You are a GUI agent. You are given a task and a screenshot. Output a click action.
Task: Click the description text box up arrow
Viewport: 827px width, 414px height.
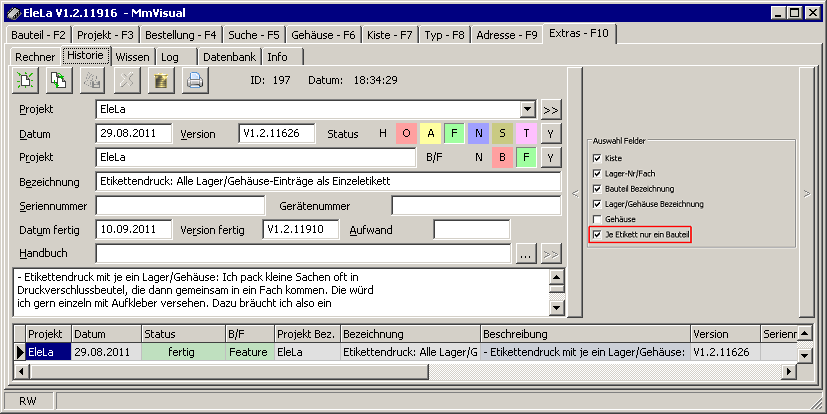[556, 276]
